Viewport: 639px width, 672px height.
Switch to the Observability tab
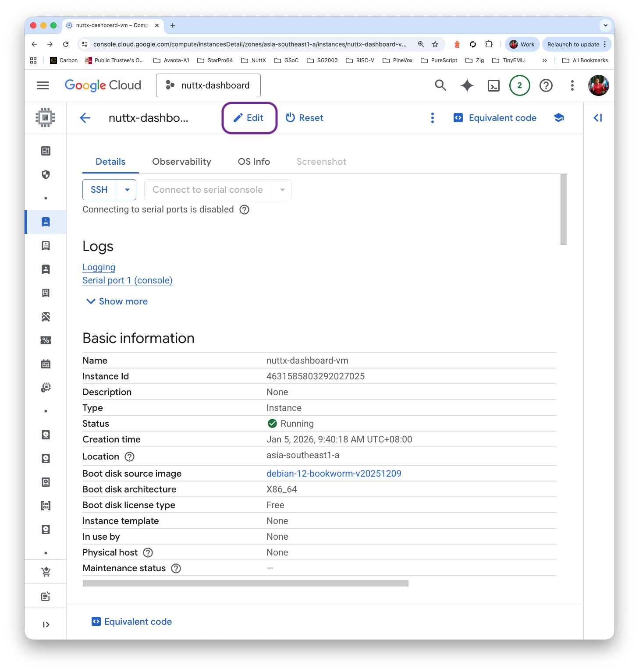pyautogui.click(x=181, y=161)
